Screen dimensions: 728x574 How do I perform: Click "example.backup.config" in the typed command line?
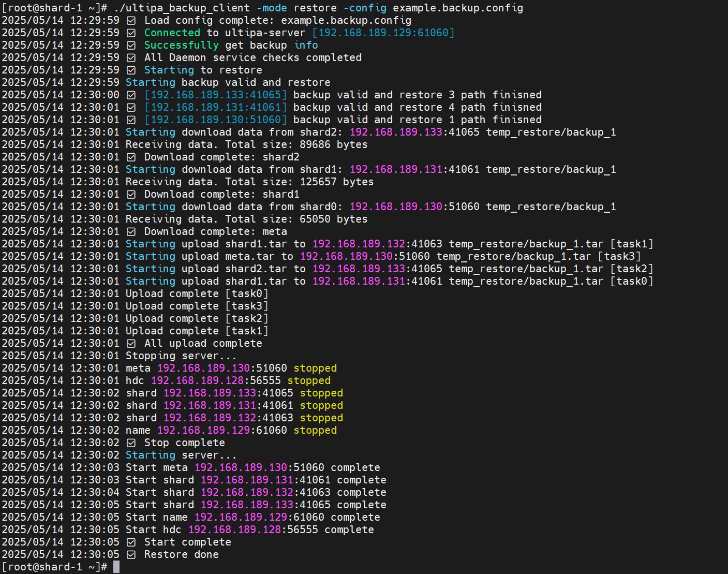point(458,8)
